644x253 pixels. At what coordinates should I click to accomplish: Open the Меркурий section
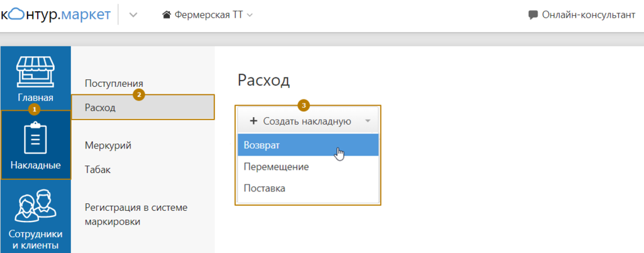(108, 145)
